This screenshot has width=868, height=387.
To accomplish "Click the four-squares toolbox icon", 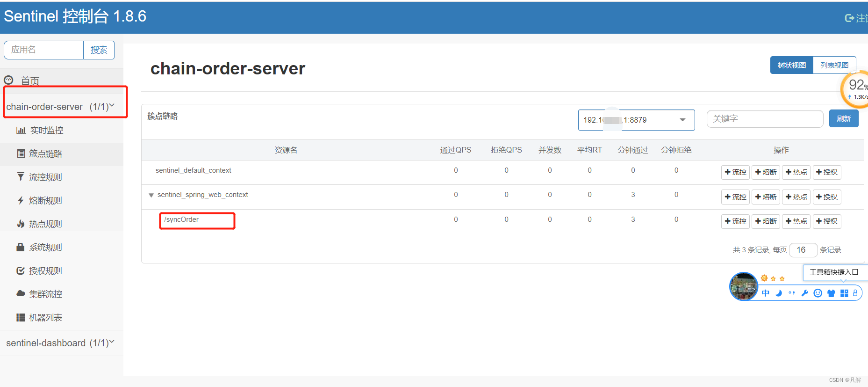I will [844, 293].
